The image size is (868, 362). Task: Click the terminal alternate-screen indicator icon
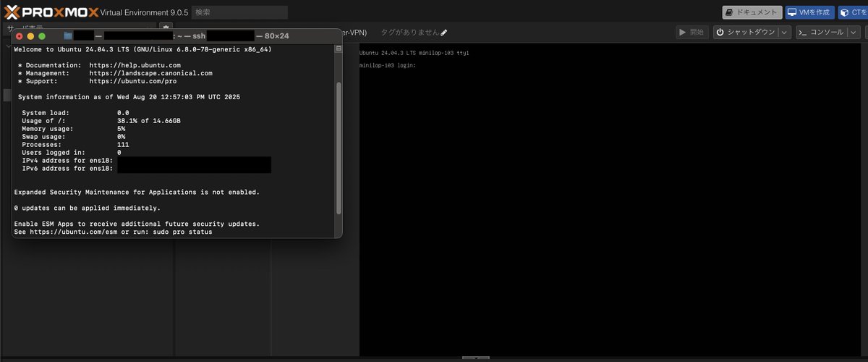(338, 49)
